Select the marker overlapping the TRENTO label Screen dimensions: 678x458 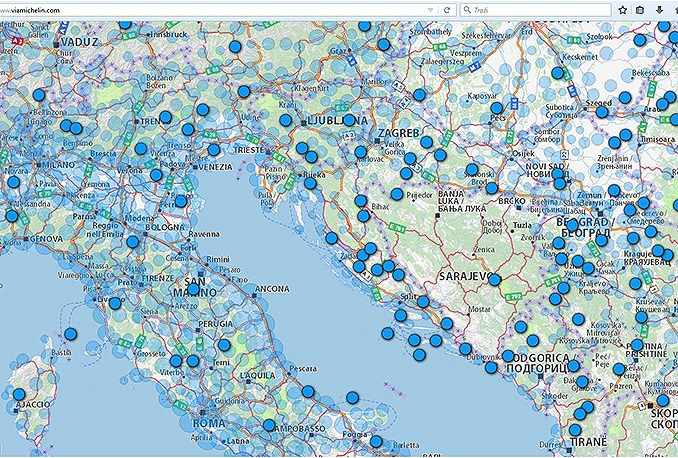click(x=165, y=117)
